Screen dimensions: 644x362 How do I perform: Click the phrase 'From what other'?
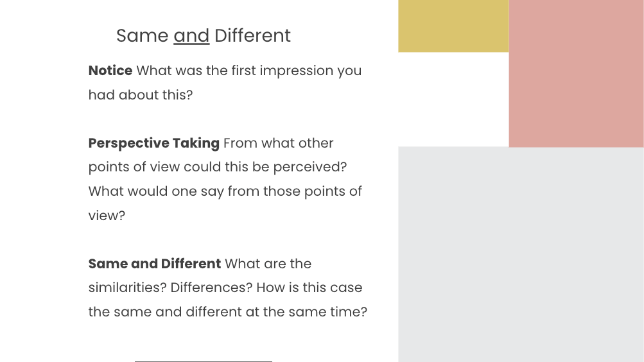279,143
